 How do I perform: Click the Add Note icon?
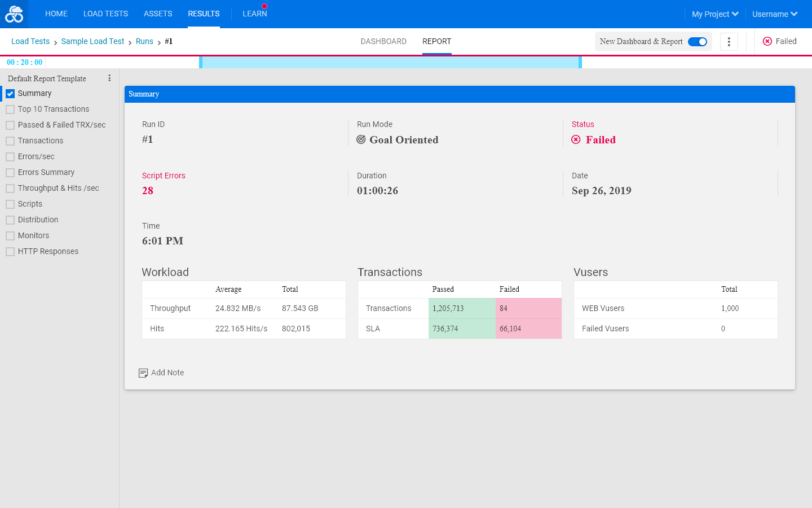[x=143, y=373]
